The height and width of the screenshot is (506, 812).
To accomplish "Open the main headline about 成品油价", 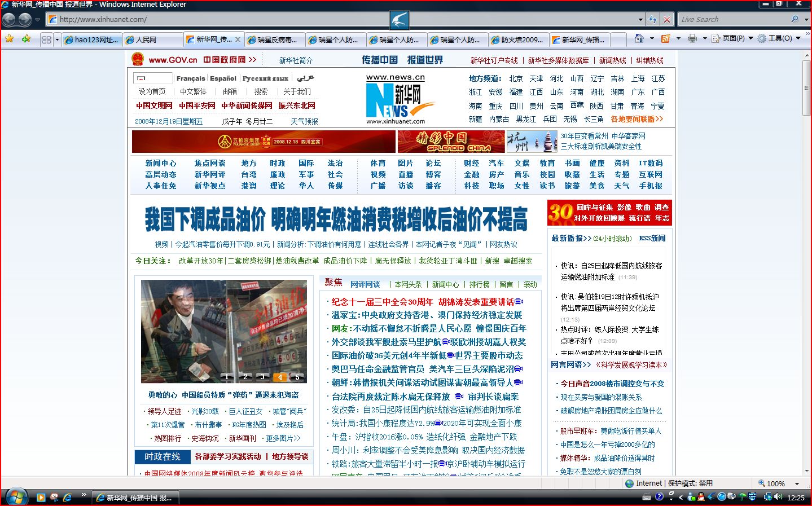I will point(336,219).
